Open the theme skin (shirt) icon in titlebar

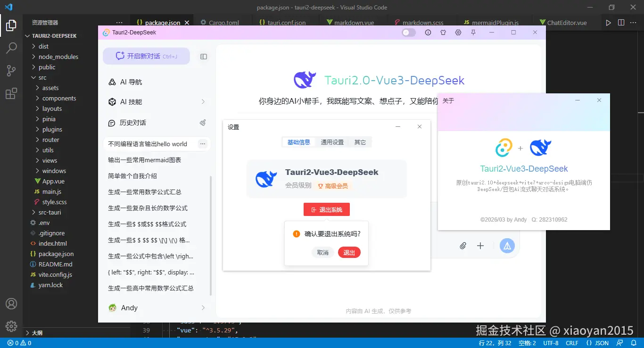pos(443,32)
